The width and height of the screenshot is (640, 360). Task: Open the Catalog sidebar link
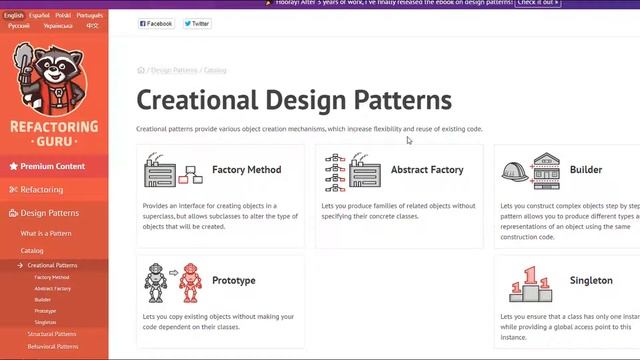coord(32,251)
